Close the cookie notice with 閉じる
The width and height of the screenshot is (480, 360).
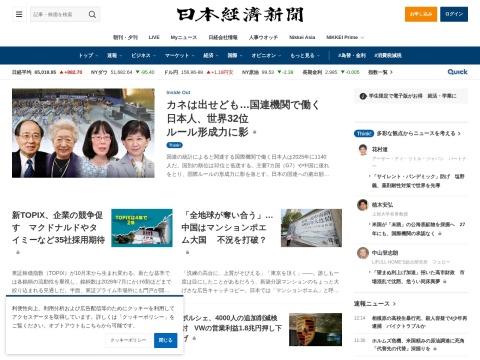click(166, 340)
